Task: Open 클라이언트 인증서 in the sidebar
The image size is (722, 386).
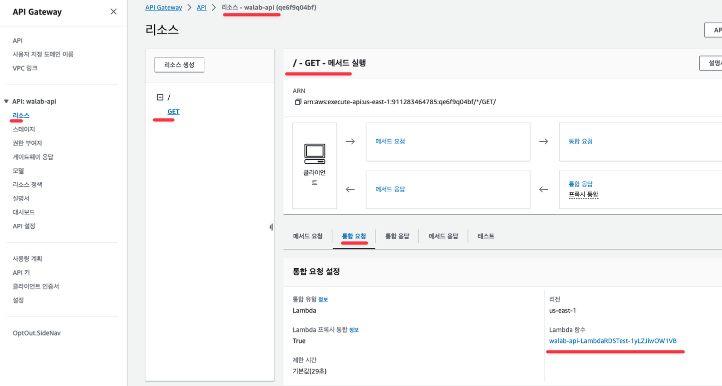Action: tap(36, 286)
